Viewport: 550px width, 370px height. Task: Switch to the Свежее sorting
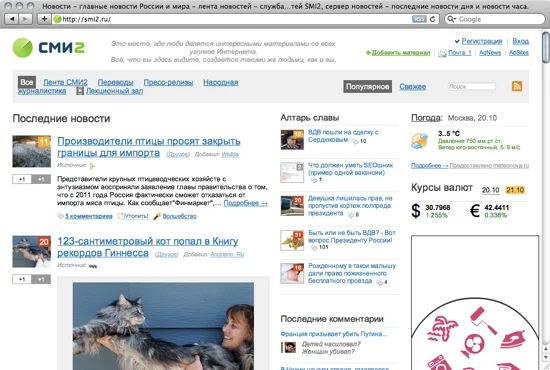click(x=412, y=87)
